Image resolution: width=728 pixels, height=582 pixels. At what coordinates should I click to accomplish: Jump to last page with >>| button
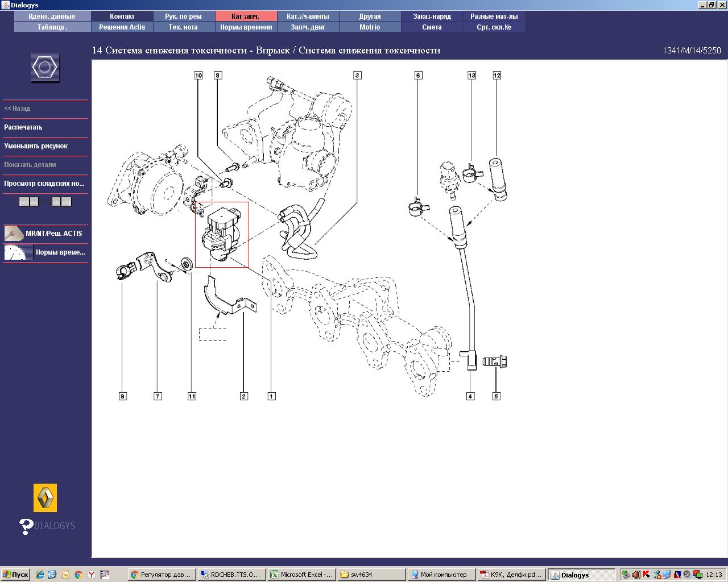pos(66,202)
